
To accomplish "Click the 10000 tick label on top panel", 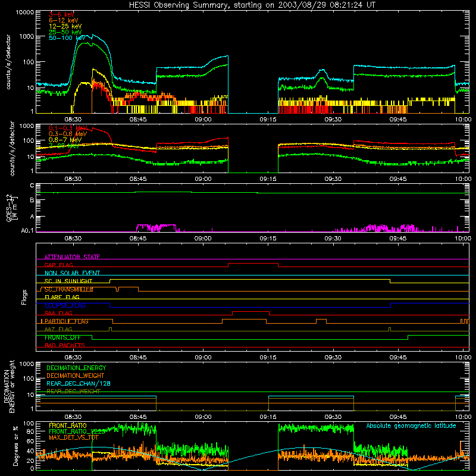I will (25, 12).
